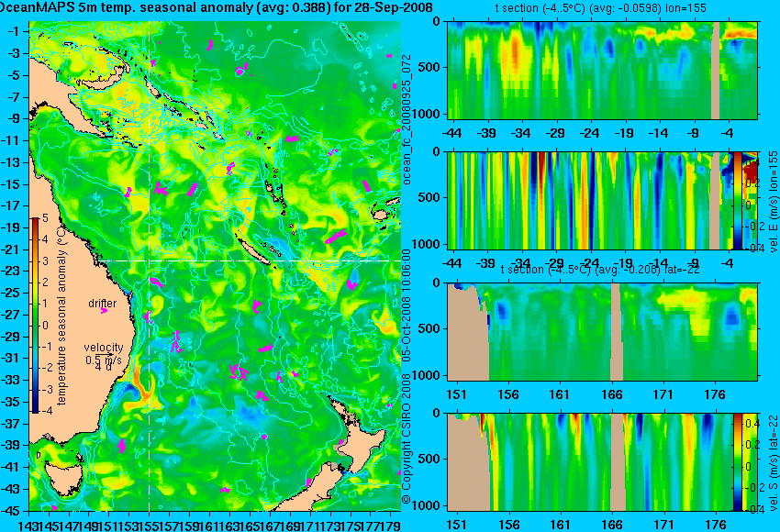Click the '176' label under bottom velocity section

coord(715,525)
